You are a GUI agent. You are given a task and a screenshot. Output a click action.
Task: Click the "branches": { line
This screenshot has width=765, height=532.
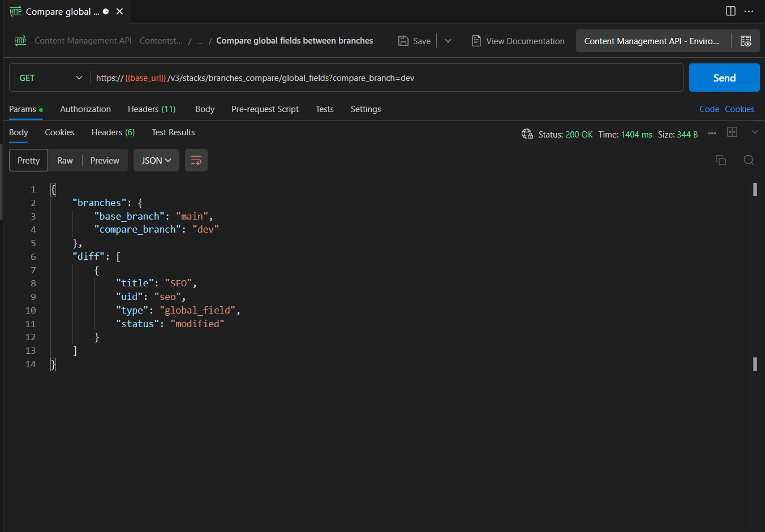pos(108,203)
